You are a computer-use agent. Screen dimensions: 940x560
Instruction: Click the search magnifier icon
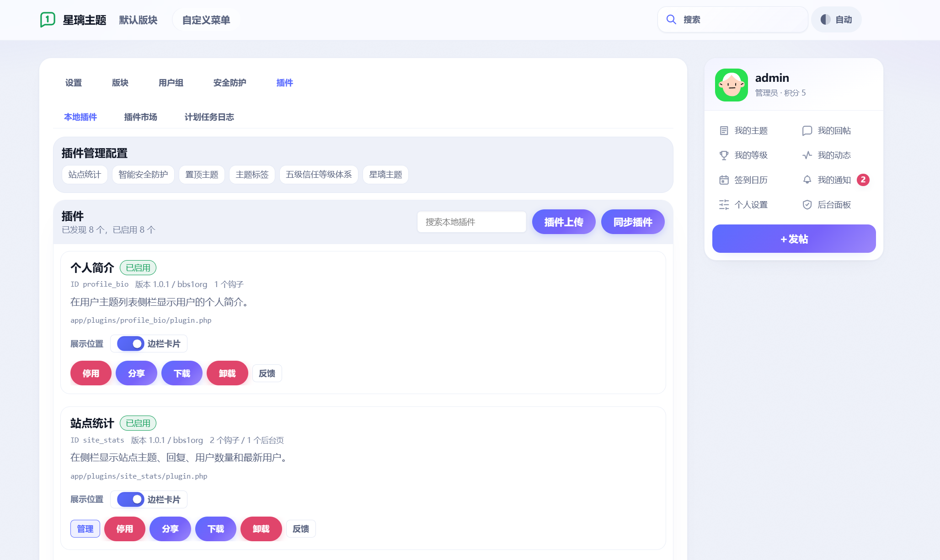coord(671,19)
